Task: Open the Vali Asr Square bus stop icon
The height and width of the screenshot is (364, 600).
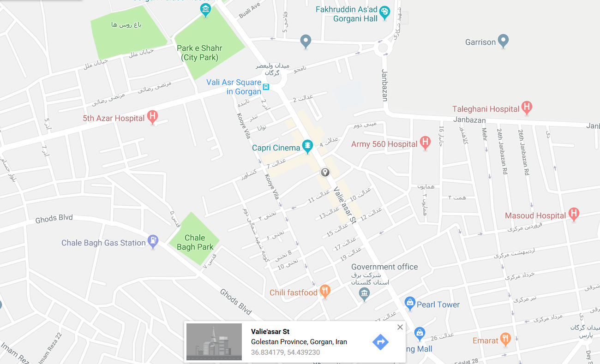Action: pyautogui.click(x=266, y=86)
